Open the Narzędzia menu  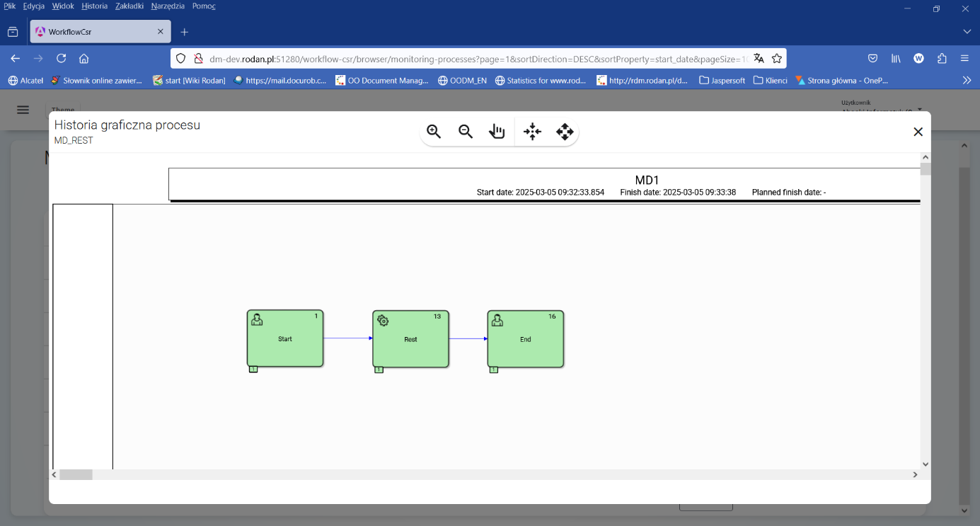coord(168,6)
